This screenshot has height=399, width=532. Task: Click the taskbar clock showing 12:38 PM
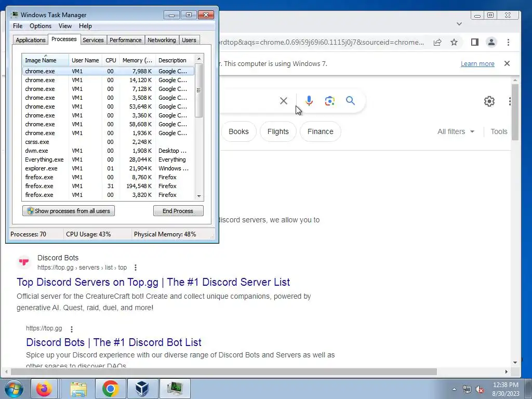tap(506, 385)
